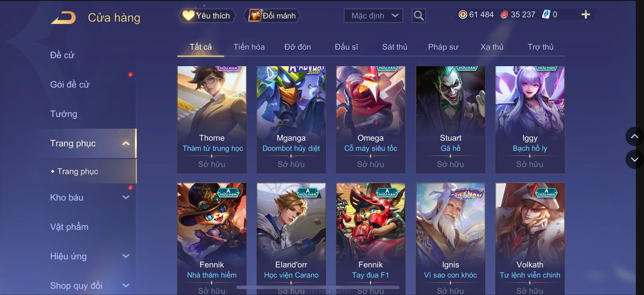Tap the plus icon to add currency
Image resolution: width=644 pixels, height=295 pixels.
click(586, 14)
